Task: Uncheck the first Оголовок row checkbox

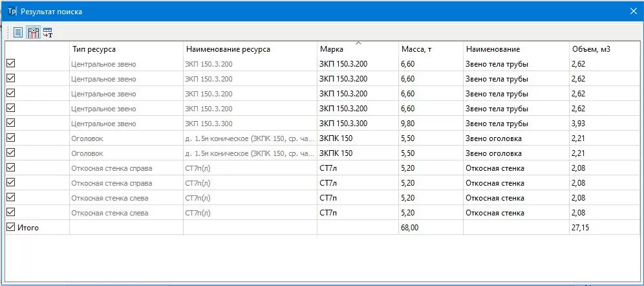Action: (11, 138)
